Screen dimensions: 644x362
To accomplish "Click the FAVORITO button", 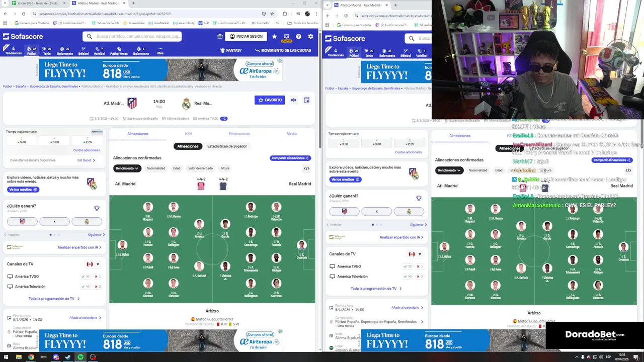I will pos(270,100).
